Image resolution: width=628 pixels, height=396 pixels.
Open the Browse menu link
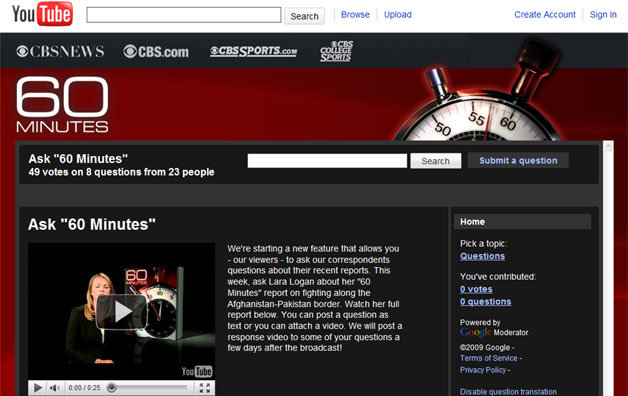(x=355, y=15)
